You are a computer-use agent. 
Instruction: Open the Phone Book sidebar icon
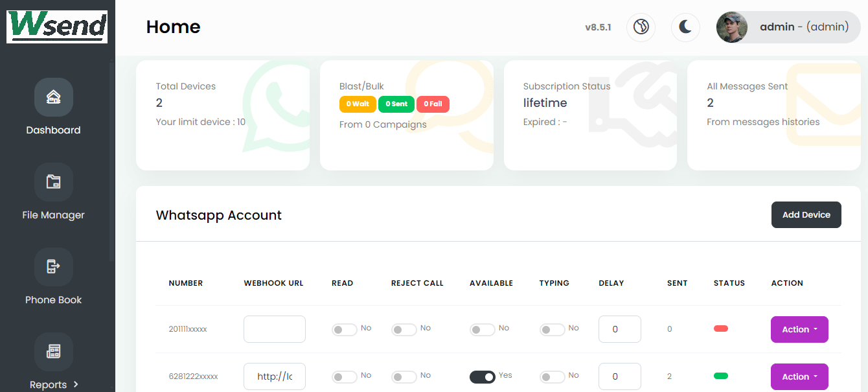coord(53,267)
